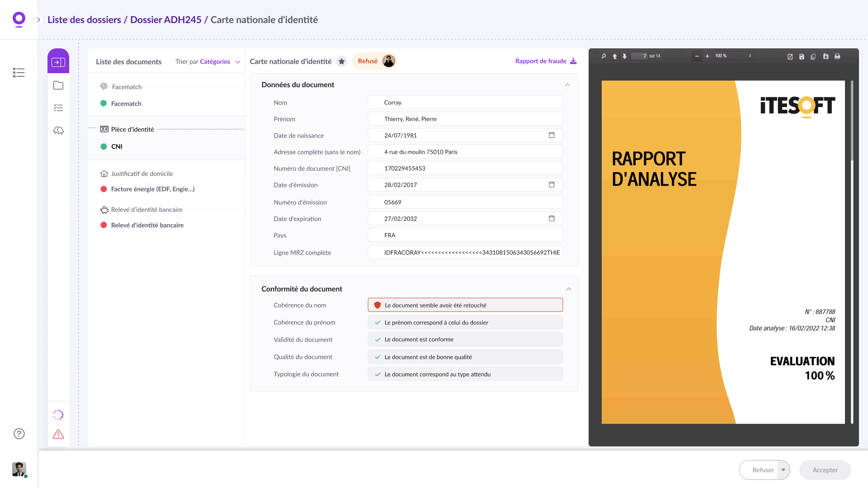This screenshot has width=868, height=488.
Task: Collapse the Conformité du document section
Action: (x=569, y=289)
